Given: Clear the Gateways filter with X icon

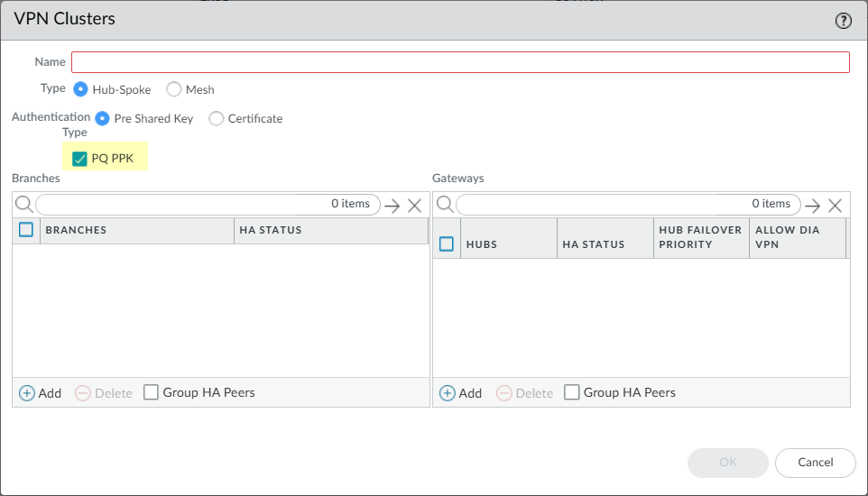Looking at the screenshot, I should (x=835, y=206).
